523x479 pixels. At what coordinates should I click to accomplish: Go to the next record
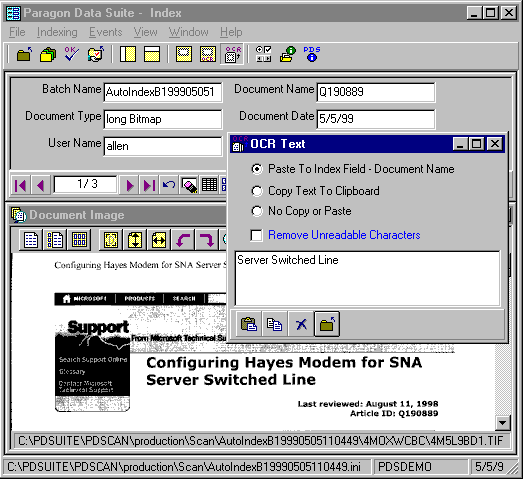click(130, 185)
